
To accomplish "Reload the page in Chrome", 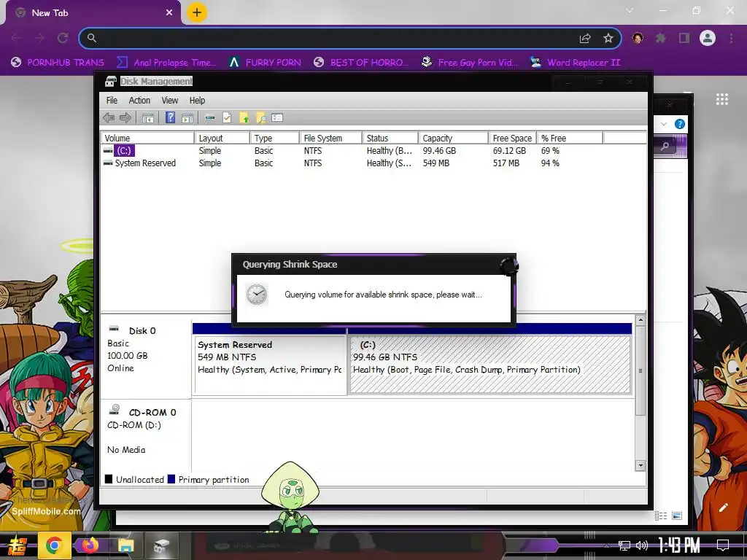I will point(63,38).
